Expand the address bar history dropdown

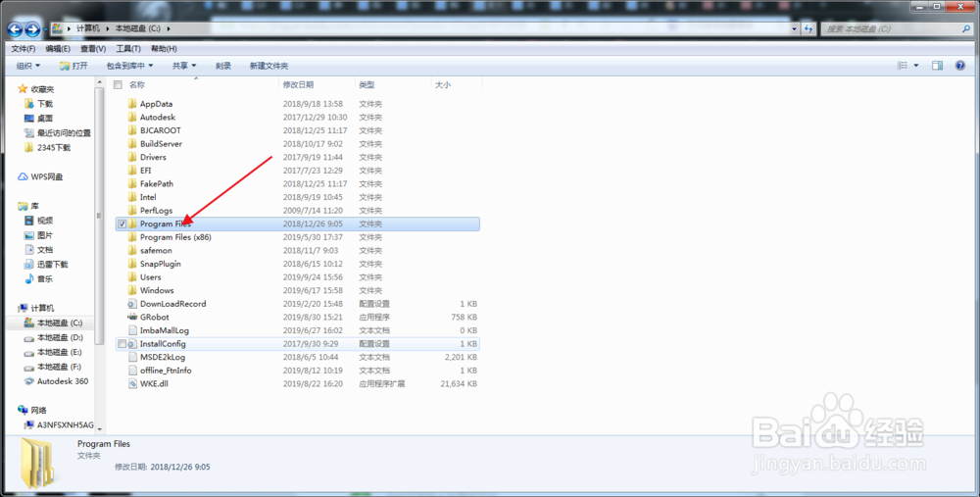pos(795,28)
